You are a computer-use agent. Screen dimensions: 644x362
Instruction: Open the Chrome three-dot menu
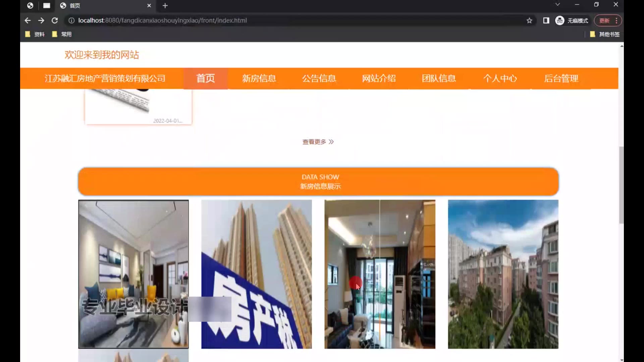[x=616, y=20]
